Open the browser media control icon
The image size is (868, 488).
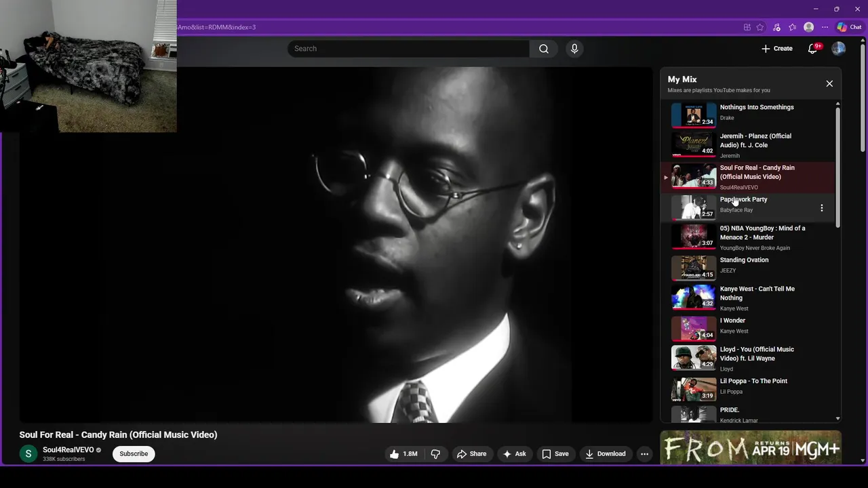(x=776, y=27)
